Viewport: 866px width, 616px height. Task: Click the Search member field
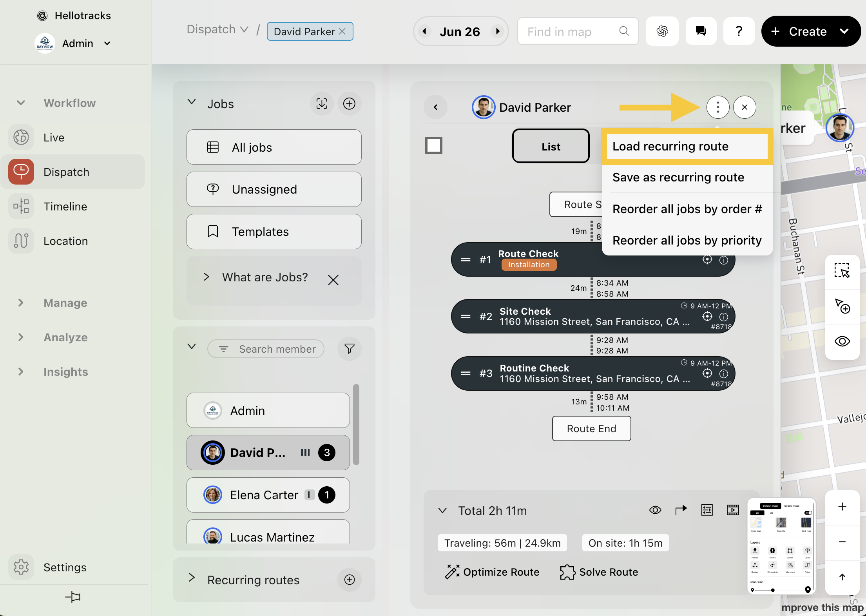tap(266, 349)
